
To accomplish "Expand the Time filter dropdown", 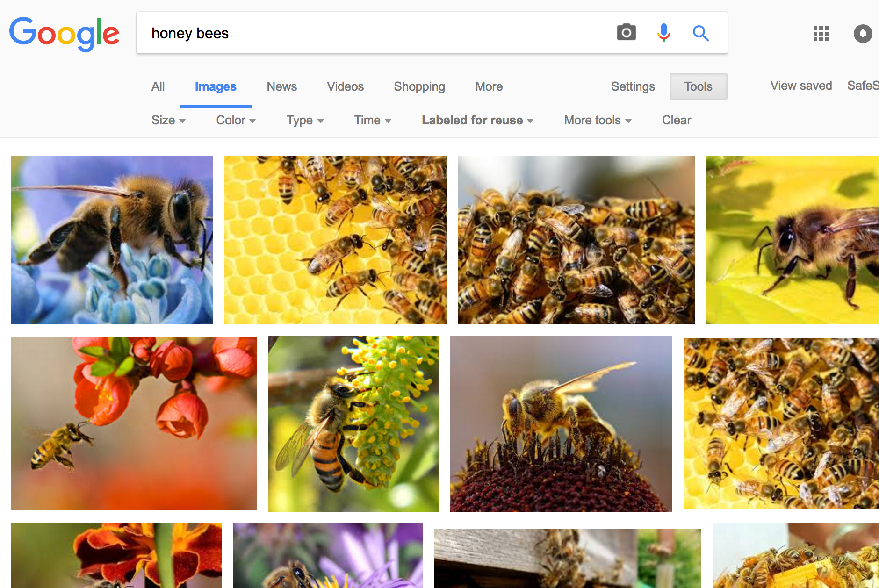I will coord(372,120).
